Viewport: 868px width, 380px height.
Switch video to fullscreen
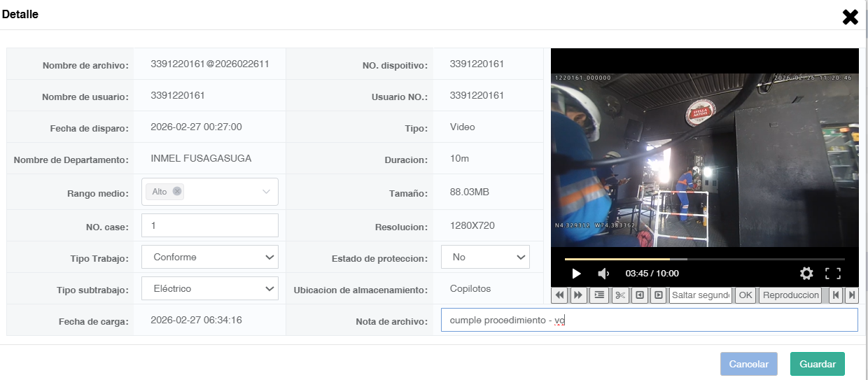pyautogui.click(x=833, y=274)
